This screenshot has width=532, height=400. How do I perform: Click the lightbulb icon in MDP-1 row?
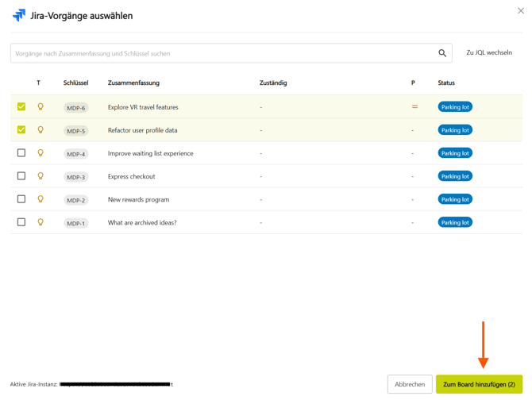40,222
